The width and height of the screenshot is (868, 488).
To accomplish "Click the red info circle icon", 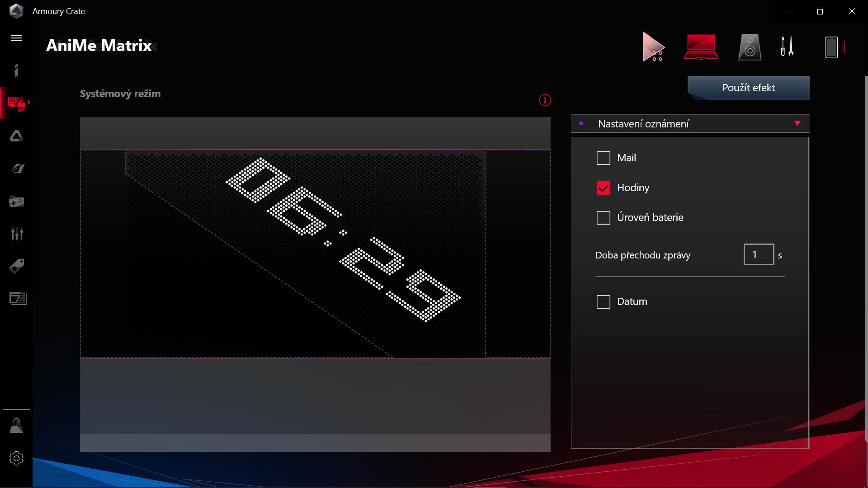I will [545, 100].
